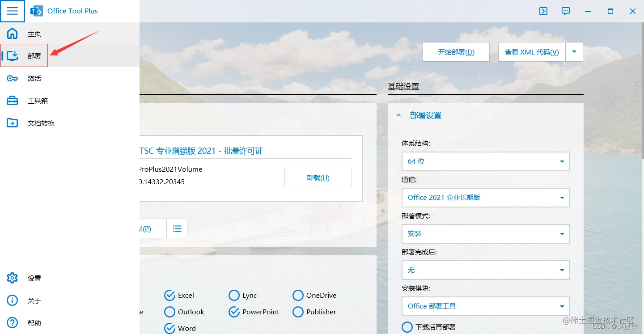Uncheck the Excel application checkbox
644x334 pixels.
169,295
